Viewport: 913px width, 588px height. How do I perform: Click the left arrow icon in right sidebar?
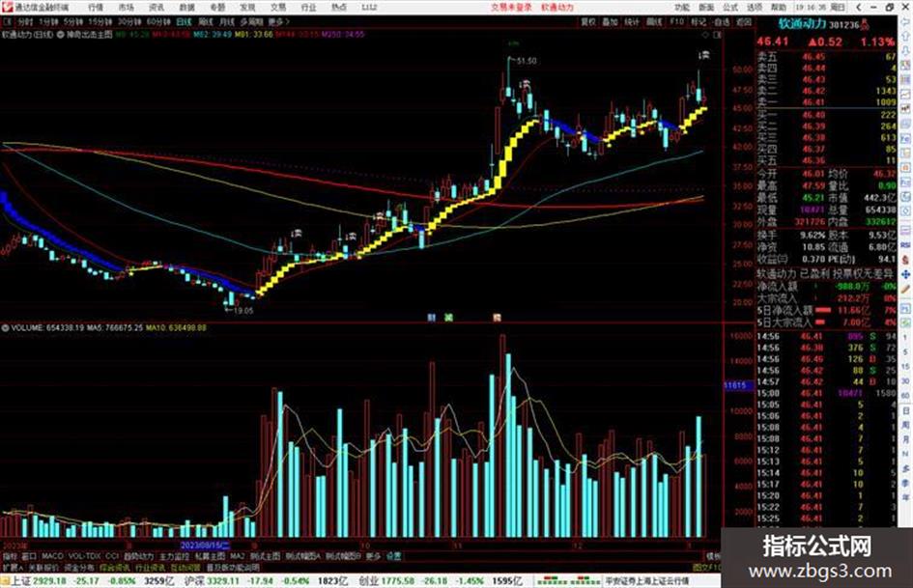(906, 21)
